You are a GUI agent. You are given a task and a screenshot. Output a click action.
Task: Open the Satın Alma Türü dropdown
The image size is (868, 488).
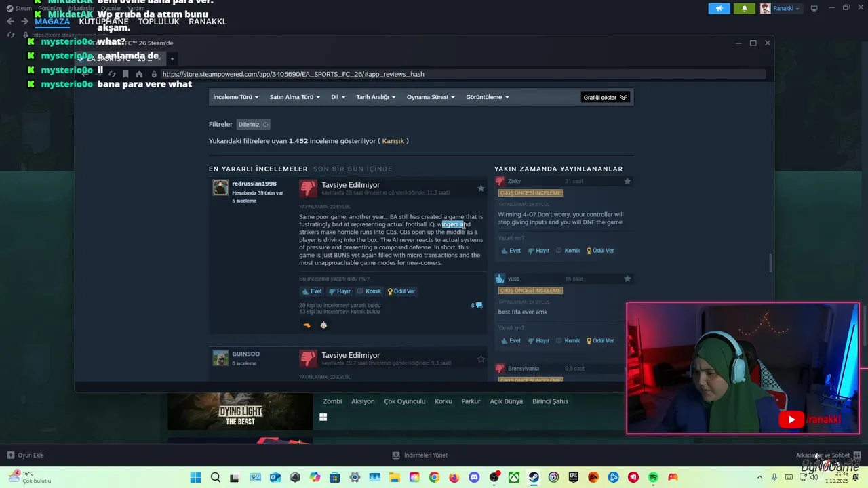[x=295, y=97]
